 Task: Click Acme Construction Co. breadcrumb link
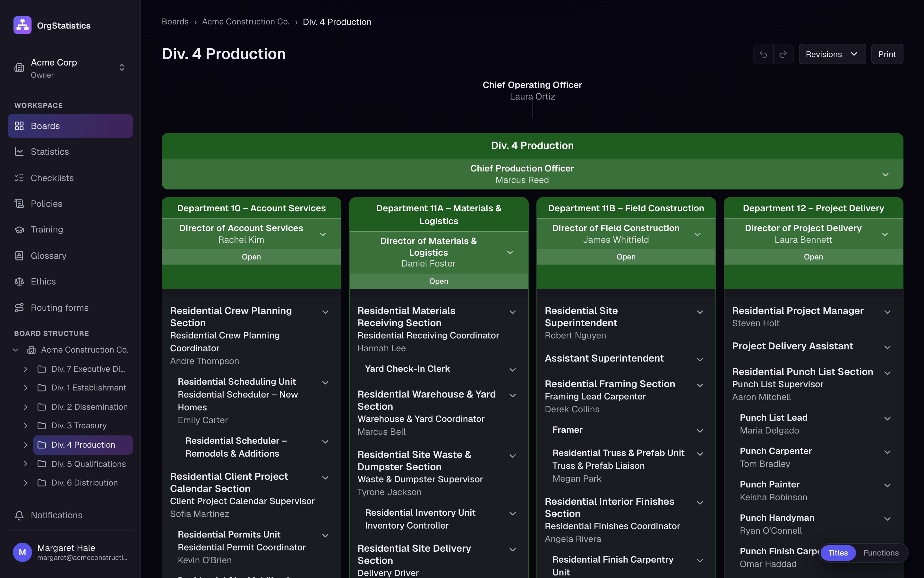point(246,22)
